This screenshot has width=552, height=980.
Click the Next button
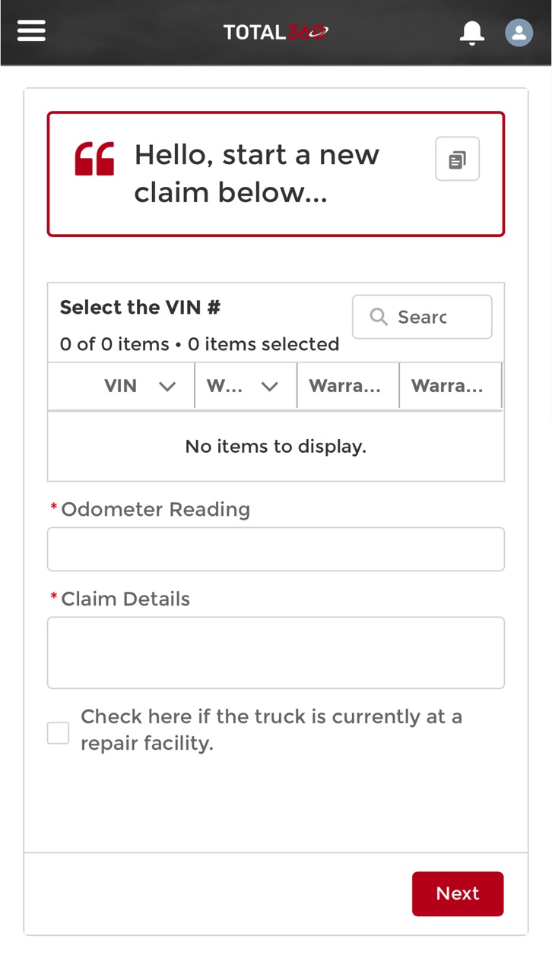(458, 893)
